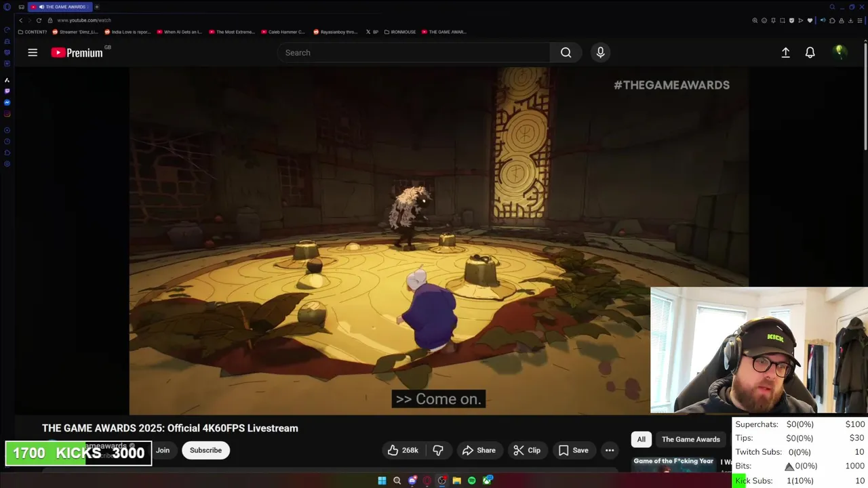Open BP bookmark with X logo
Screen dimensions: 868x488
coord(372,32)
